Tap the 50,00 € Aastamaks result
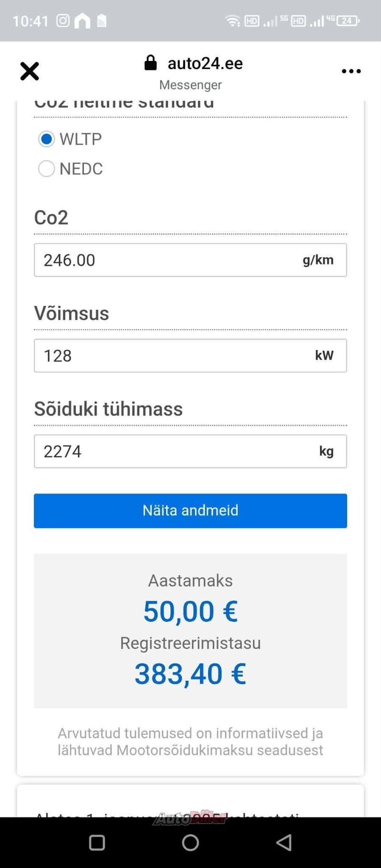This screenshot has height=868, width=381. [190, 612]
